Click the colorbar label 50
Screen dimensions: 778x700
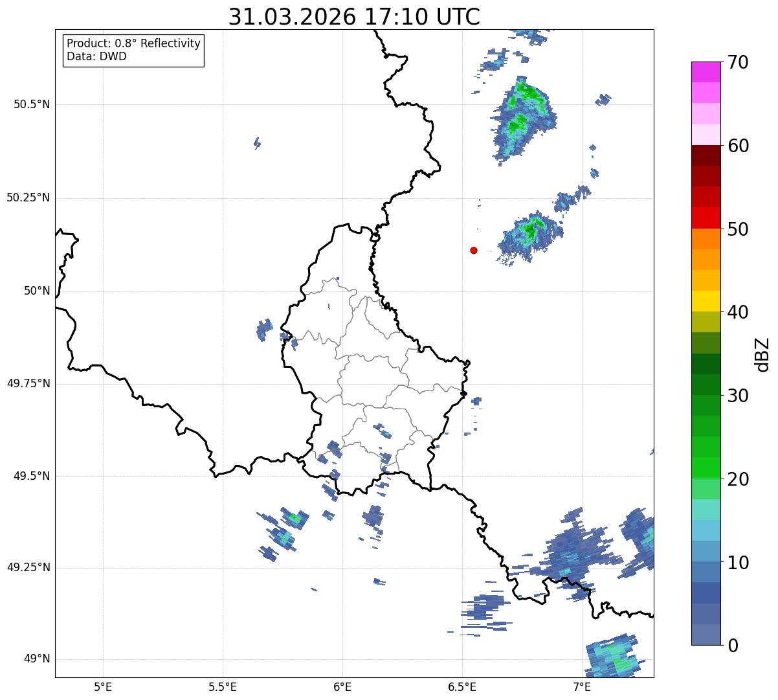pos(738,229)
